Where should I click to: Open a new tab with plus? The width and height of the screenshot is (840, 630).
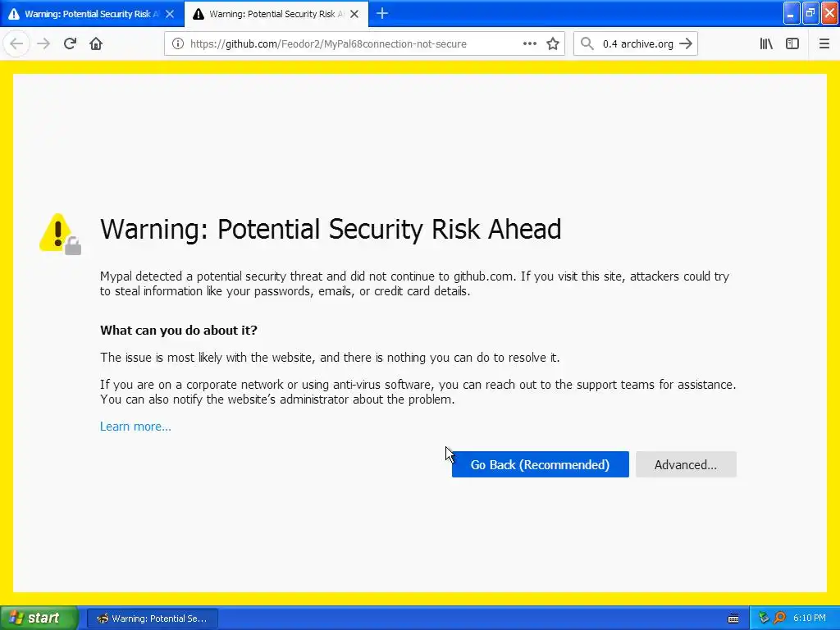pyautogui.click(x=382, y=14)
